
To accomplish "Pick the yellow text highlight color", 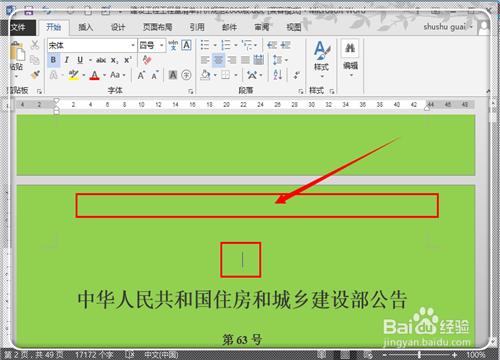I will coord(73,75).
